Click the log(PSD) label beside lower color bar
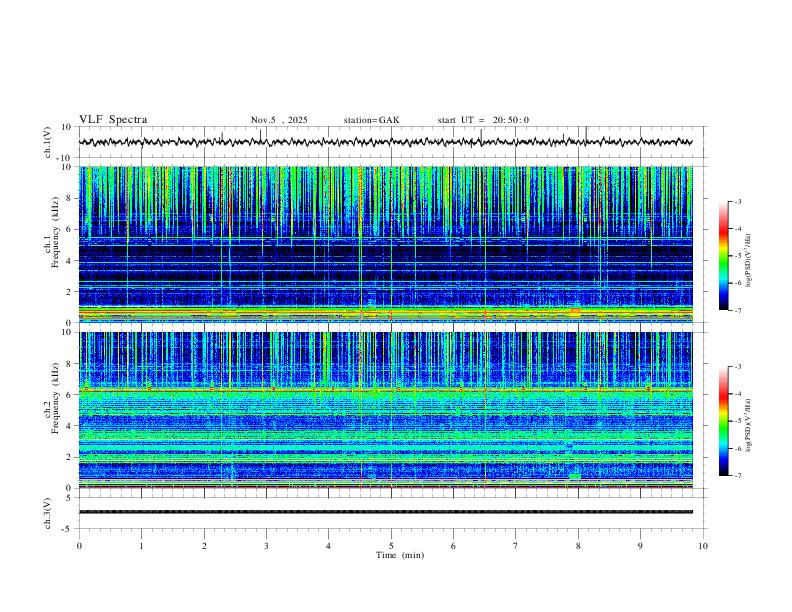 point(748,426)
